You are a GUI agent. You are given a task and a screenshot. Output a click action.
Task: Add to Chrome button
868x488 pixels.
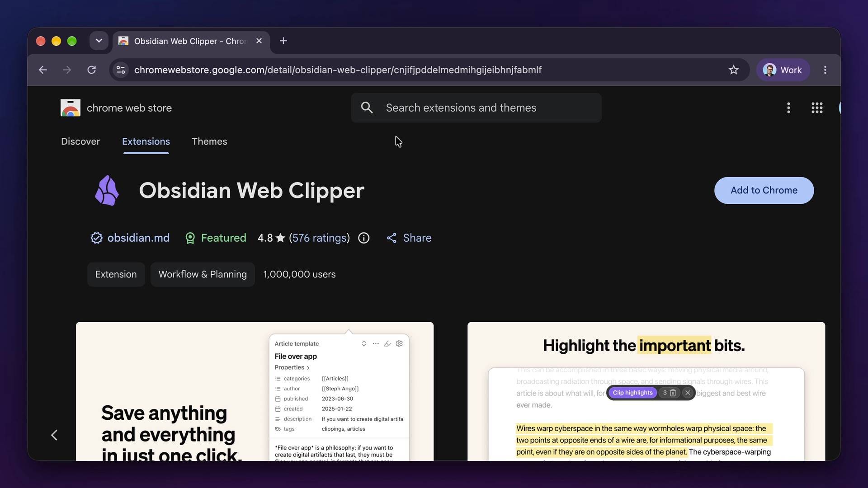click(764, 190)
